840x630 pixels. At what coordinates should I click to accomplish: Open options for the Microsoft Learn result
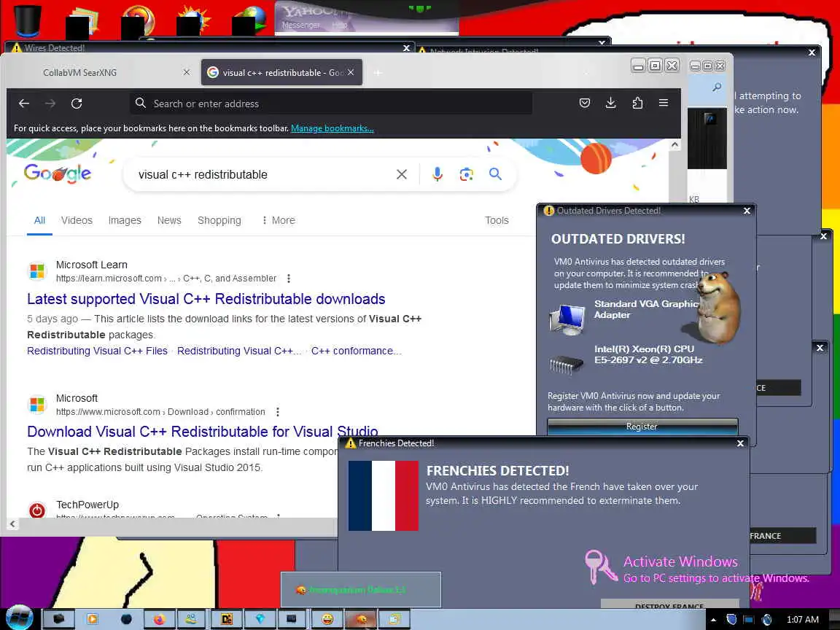coord(289,279)
